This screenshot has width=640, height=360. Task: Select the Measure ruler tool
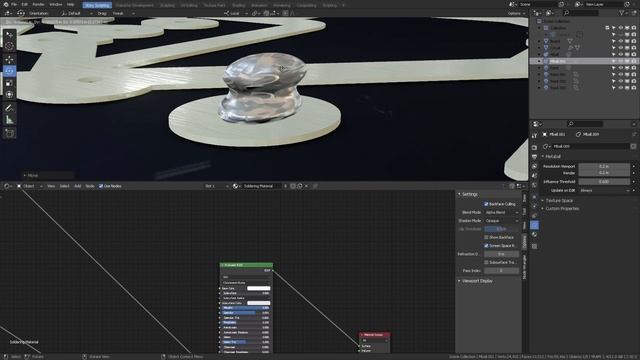[x=9, y=120]
